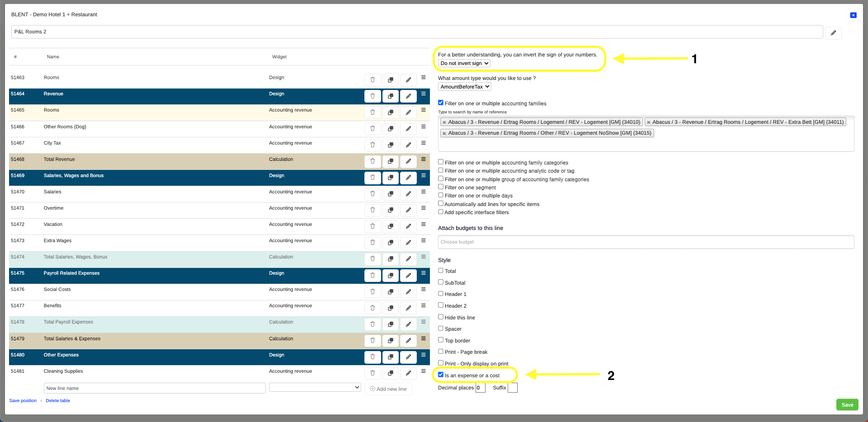Enable the 'Hide this line' option

click(441, 317)
